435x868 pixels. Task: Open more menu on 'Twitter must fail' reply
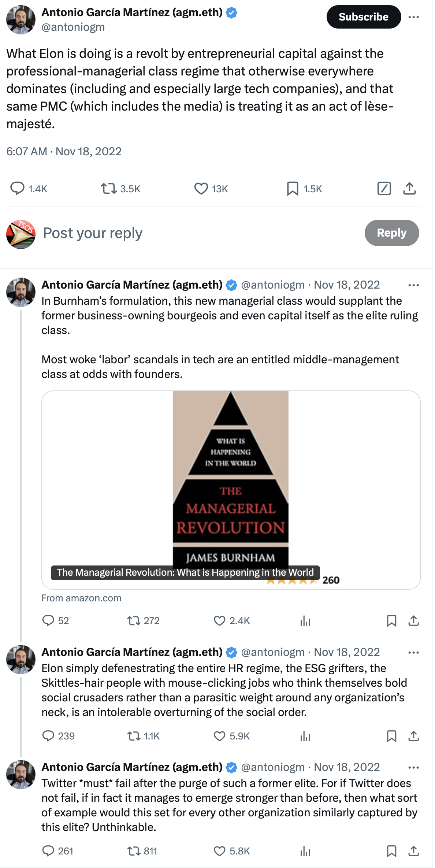(413, 767)
